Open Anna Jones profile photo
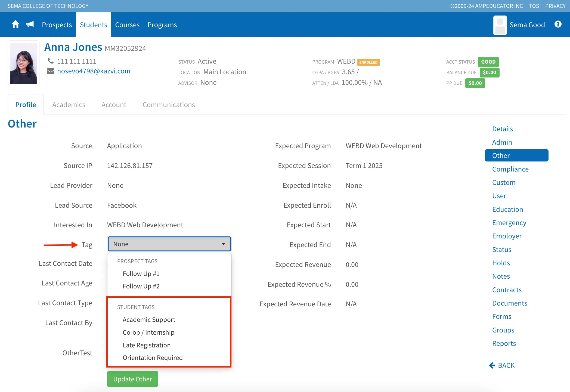The image size is (570, 392). click(23, 63)
